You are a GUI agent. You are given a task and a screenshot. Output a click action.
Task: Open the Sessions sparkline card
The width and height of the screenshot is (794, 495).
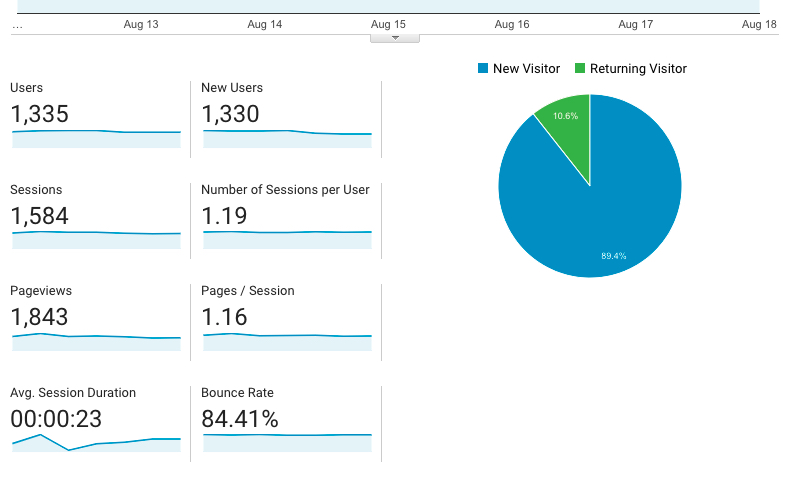[95, 221]
